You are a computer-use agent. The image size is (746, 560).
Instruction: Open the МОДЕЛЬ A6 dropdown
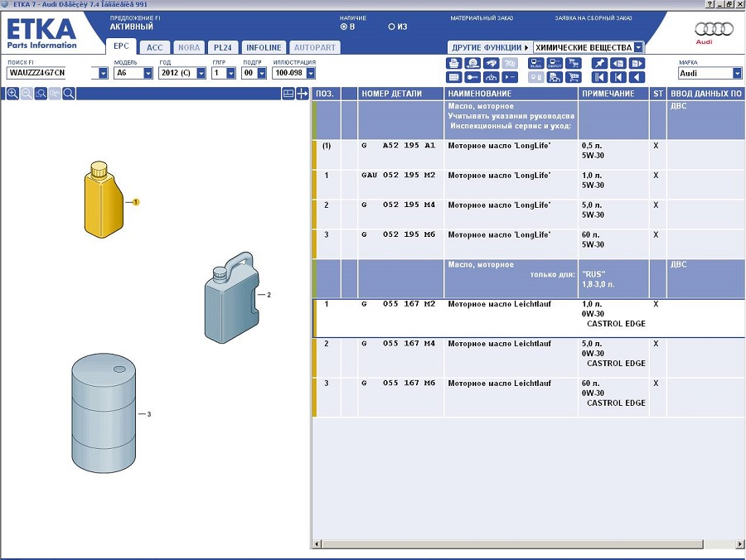point(148,73)
